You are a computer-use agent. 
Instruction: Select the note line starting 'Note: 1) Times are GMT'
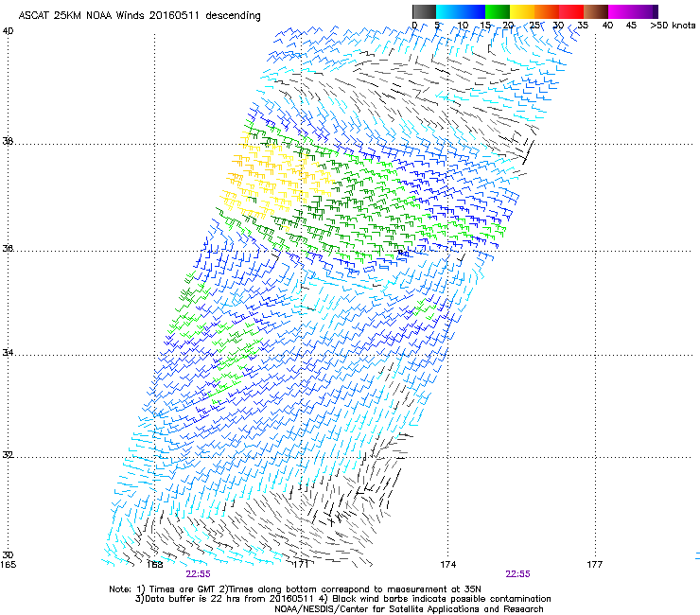(x=294, y=589)
